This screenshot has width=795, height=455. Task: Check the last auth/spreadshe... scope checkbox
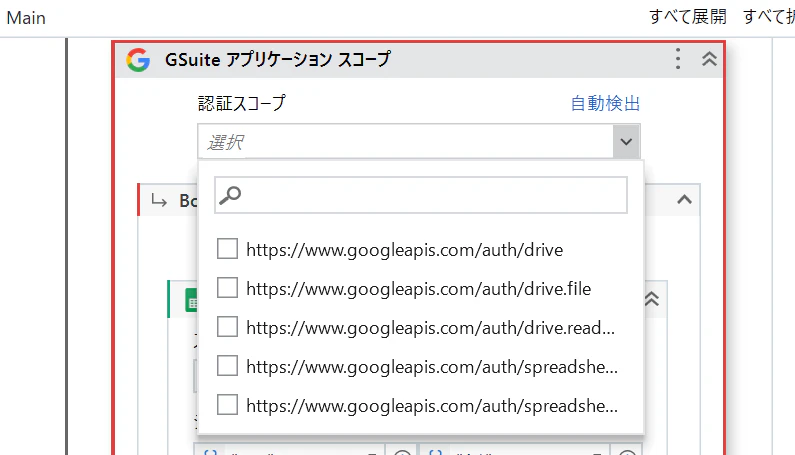tap(227, 405)
